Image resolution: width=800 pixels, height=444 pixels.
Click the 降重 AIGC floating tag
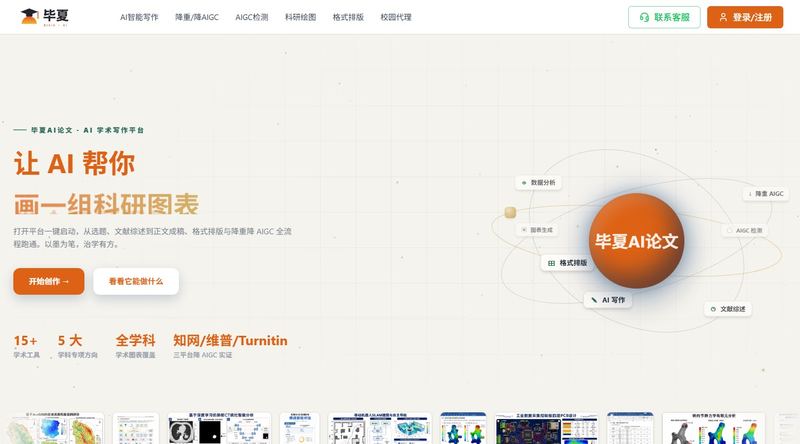(765, 194)
